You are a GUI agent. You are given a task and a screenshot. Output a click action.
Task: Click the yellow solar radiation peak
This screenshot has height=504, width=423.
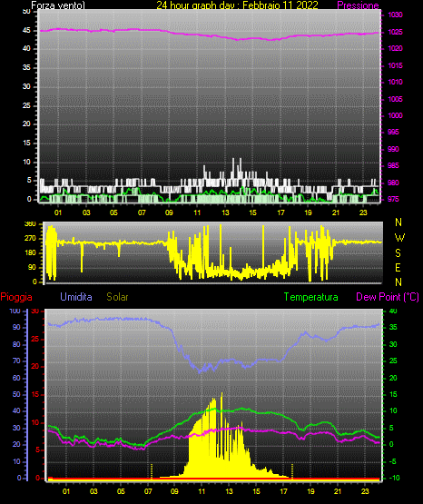click(221, 394)
